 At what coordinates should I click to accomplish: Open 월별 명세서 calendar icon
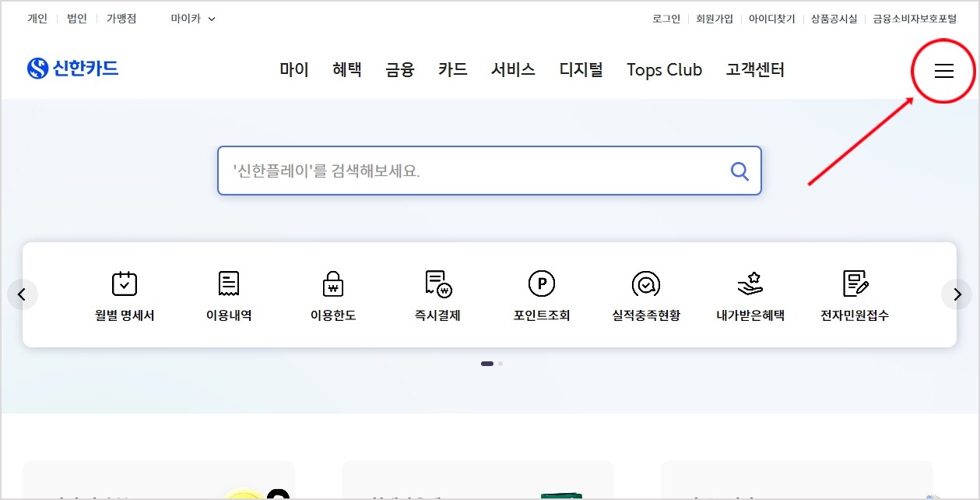125,283
